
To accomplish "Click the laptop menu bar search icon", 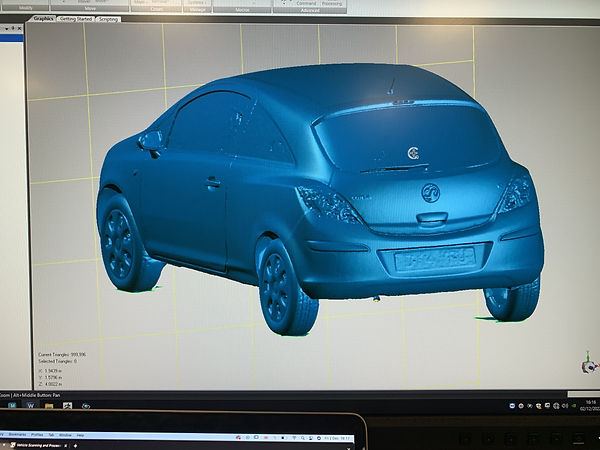I will pos(303,438).
